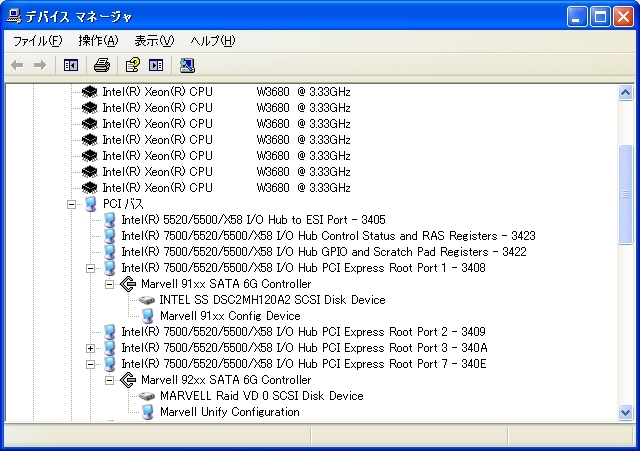The height and width of the screenshot is (451, 640).
Task: Select Marvell 92xx SATA 6G Controller text
Action: click(226, 380)
